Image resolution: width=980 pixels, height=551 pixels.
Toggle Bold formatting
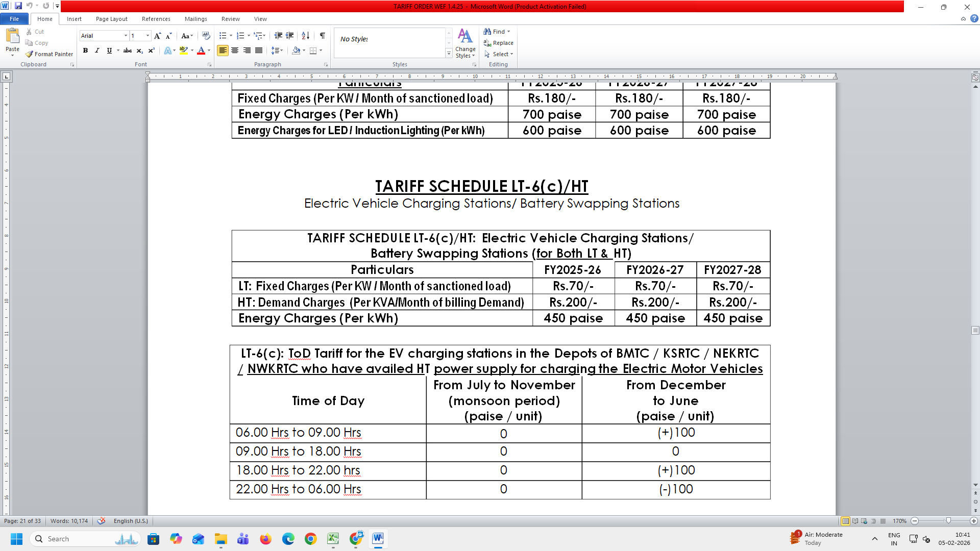[85, 51]
